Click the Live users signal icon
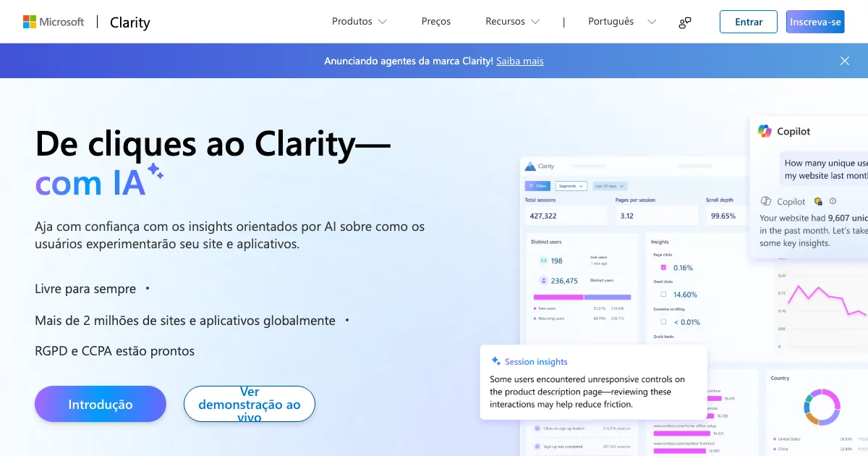The width and height of the screenshot is (868, 456). point(543,261)
